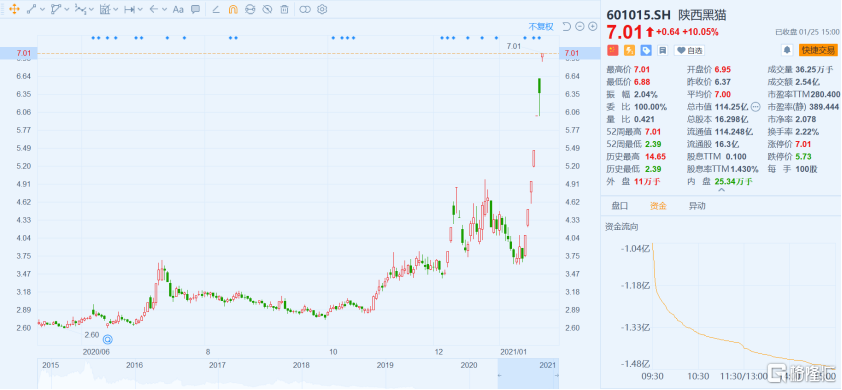The height and width of the screenshot is (390, 842).
Task: Click the plus zoom-in chart icon
Action: [x=593, y=26]
